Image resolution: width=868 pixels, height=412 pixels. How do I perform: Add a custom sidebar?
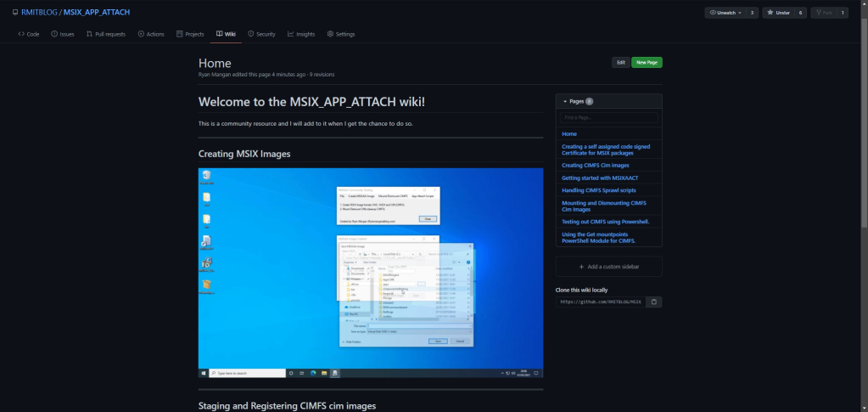(609, 267)
